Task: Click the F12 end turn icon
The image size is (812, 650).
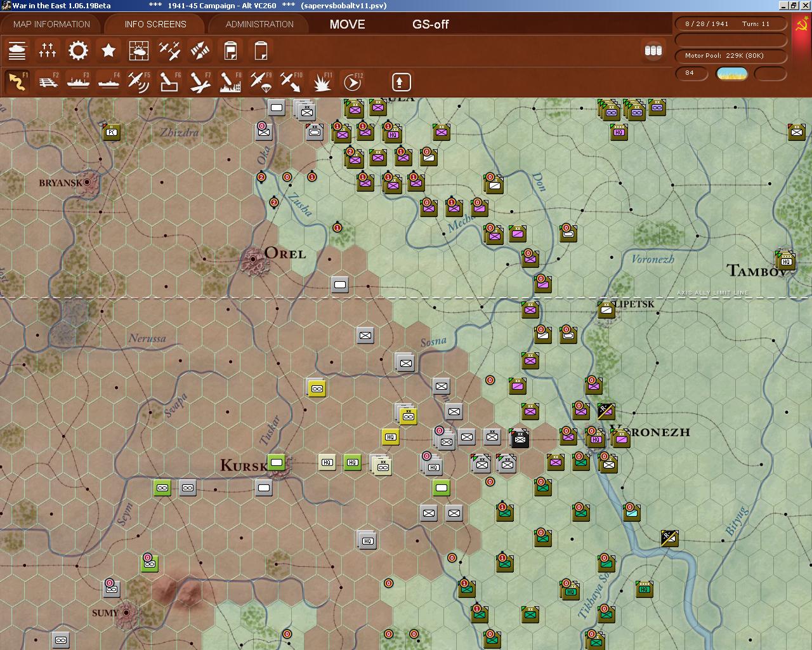Action: pyautogui.click(x=352, y=82)
